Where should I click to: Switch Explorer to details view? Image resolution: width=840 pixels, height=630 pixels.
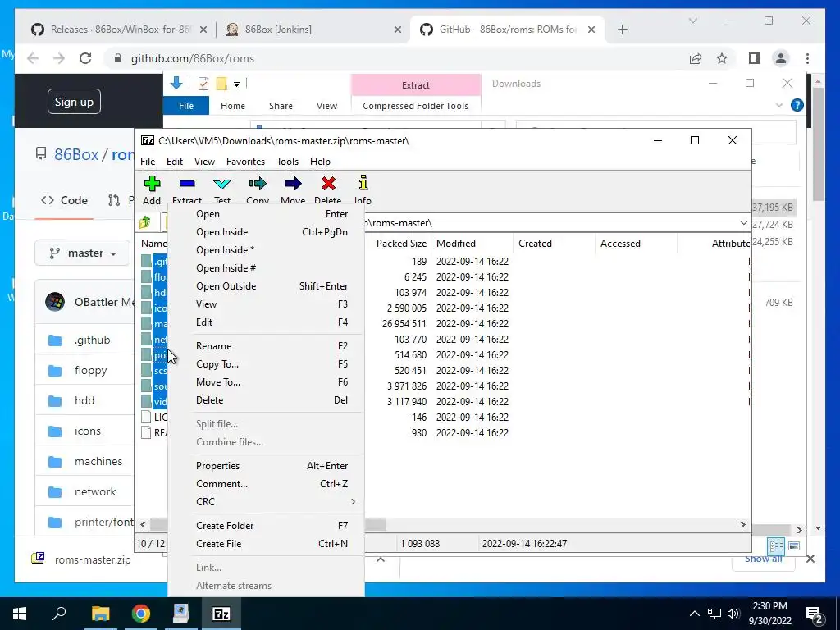pos(776,546)
